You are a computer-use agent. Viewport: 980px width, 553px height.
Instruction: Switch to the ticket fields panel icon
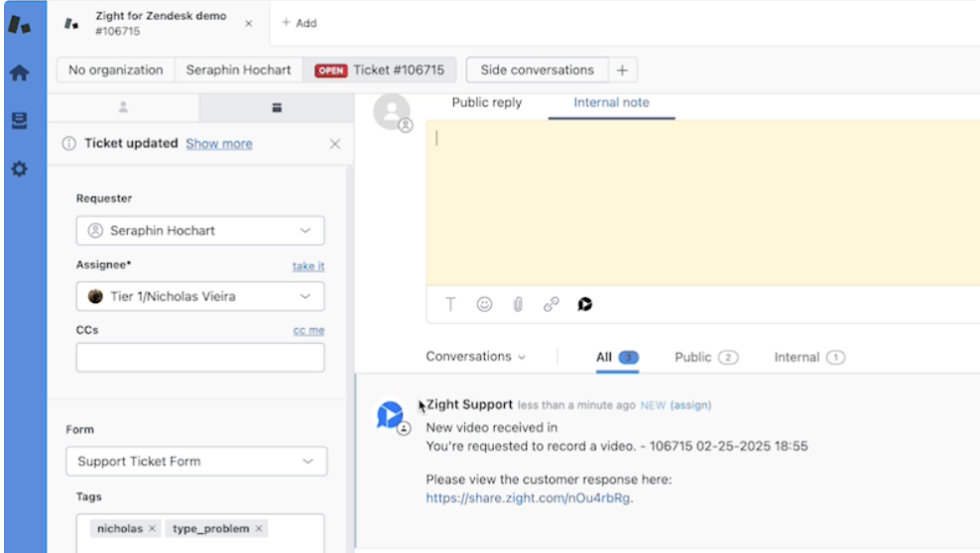coord(277,107)
